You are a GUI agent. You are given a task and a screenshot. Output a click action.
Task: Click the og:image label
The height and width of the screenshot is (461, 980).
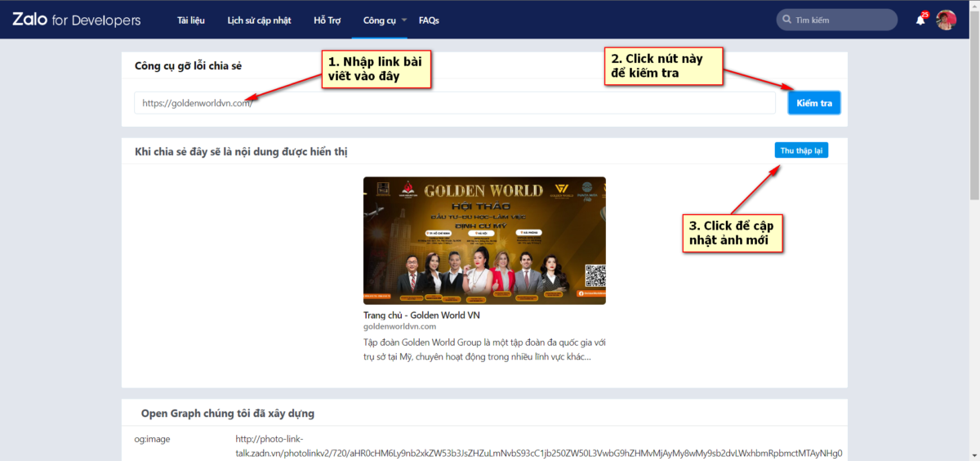click(153, 439)
